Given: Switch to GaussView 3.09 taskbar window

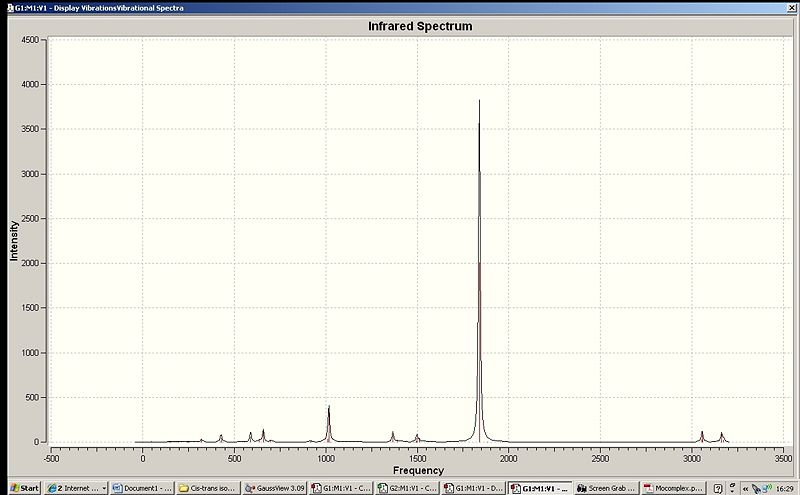Looking at the screenshot, I should pyautogui.click(x=274, y=488).
